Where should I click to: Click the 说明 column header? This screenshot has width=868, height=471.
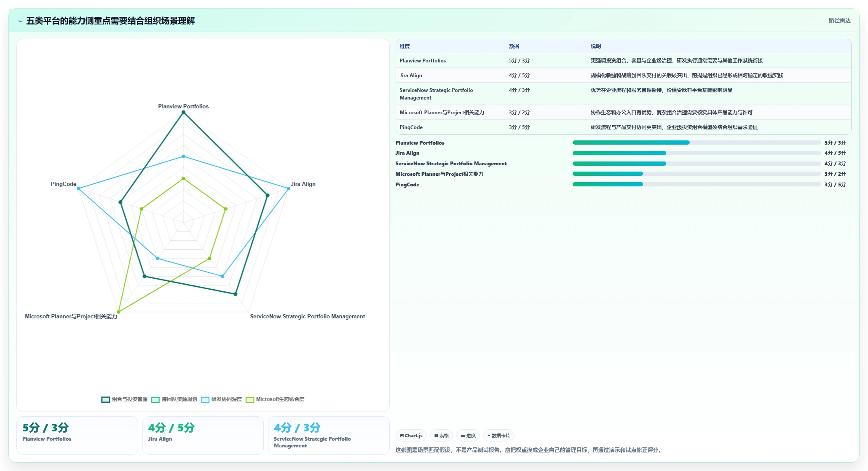[x=595, y=46]
